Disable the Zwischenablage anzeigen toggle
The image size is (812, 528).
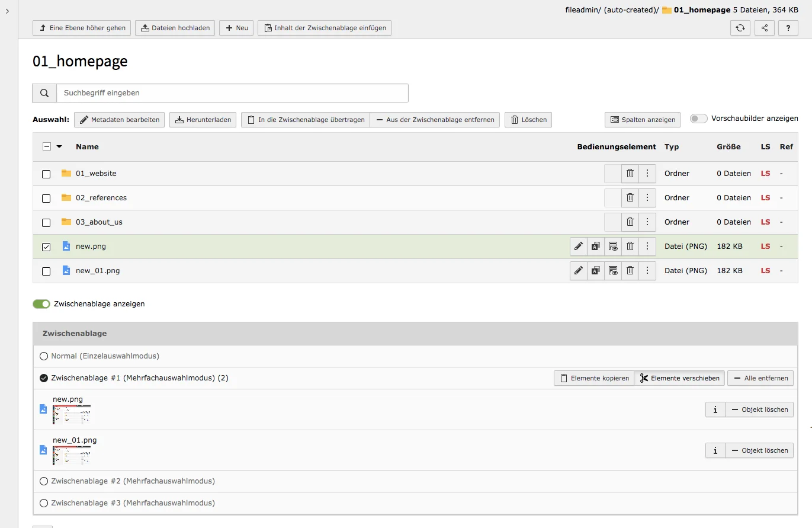tap(41, 303)
